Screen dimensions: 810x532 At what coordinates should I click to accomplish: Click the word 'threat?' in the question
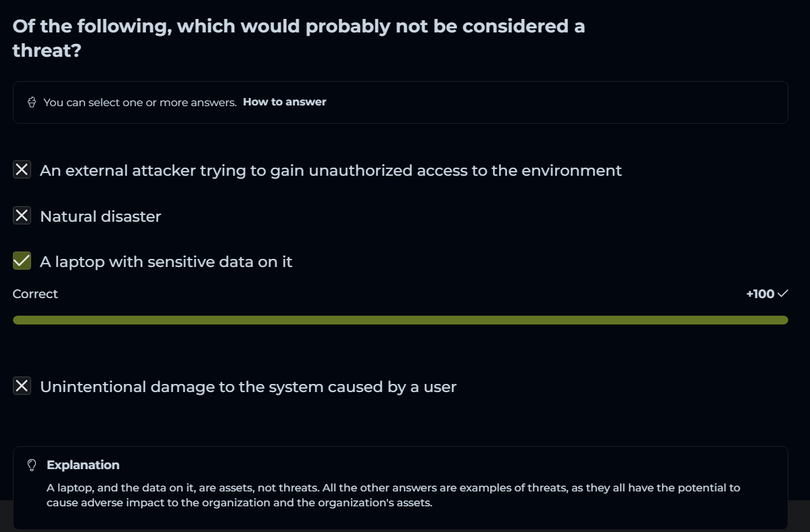coord(47,50)
